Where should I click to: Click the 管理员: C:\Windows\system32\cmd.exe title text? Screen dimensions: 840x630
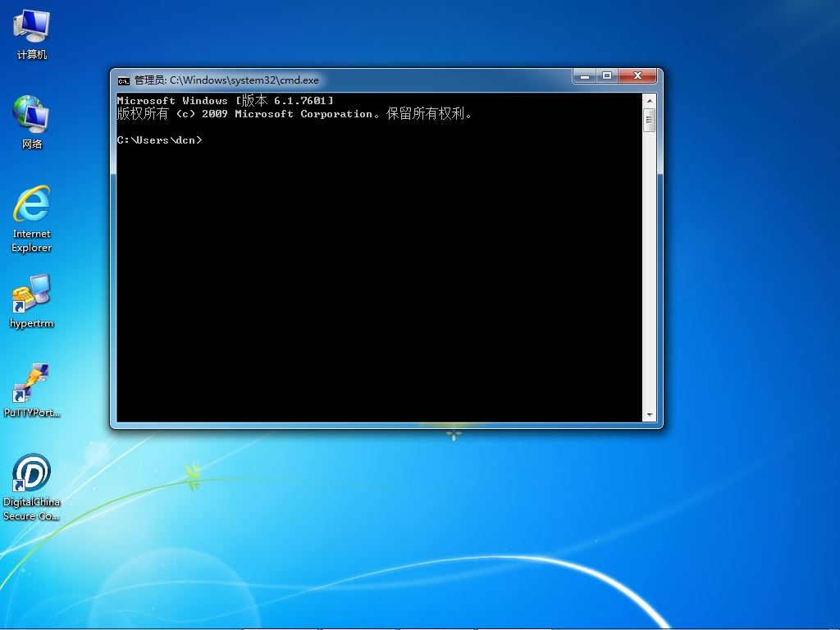click(x=226, y=80)
